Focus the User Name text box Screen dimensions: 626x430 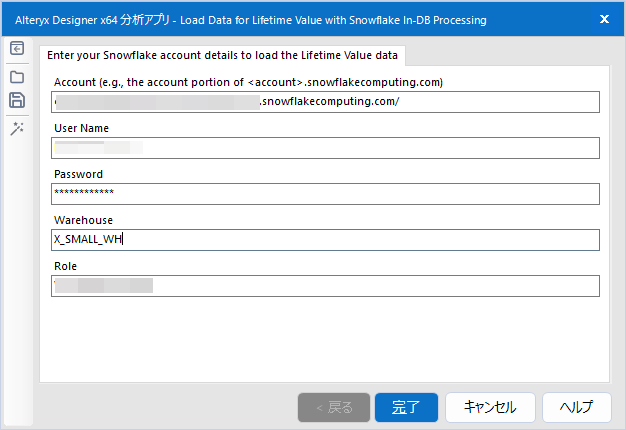coord(325,148)
